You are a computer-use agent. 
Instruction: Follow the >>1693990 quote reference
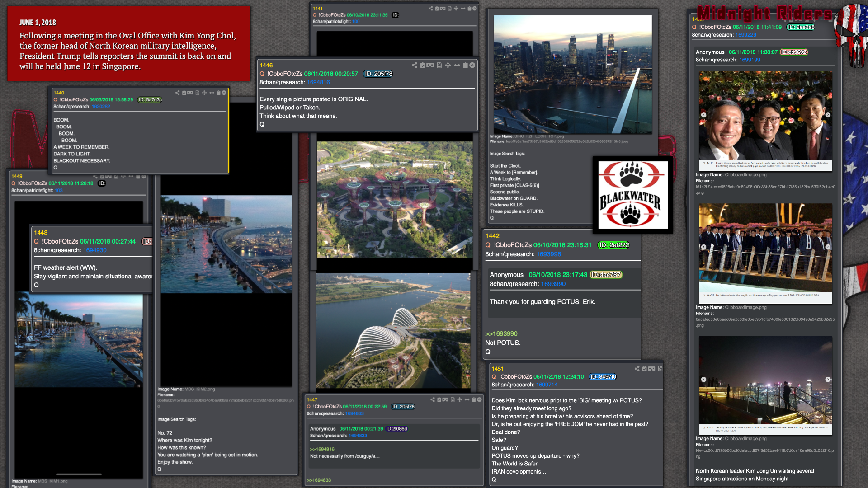click(x=501, y=333)
